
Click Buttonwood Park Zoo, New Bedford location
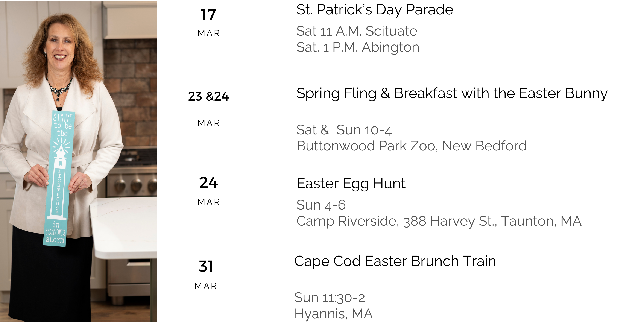pos(412,146)
